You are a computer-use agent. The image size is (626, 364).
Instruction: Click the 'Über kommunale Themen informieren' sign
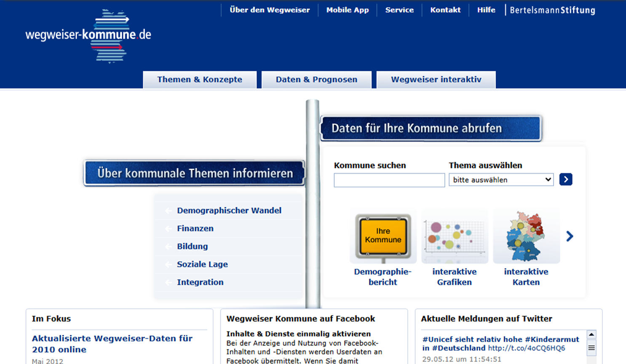[194, 173]
